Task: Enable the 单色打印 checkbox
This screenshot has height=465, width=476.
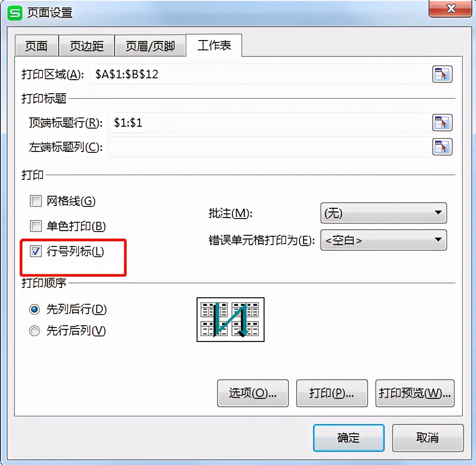Action: click(35, 226)
